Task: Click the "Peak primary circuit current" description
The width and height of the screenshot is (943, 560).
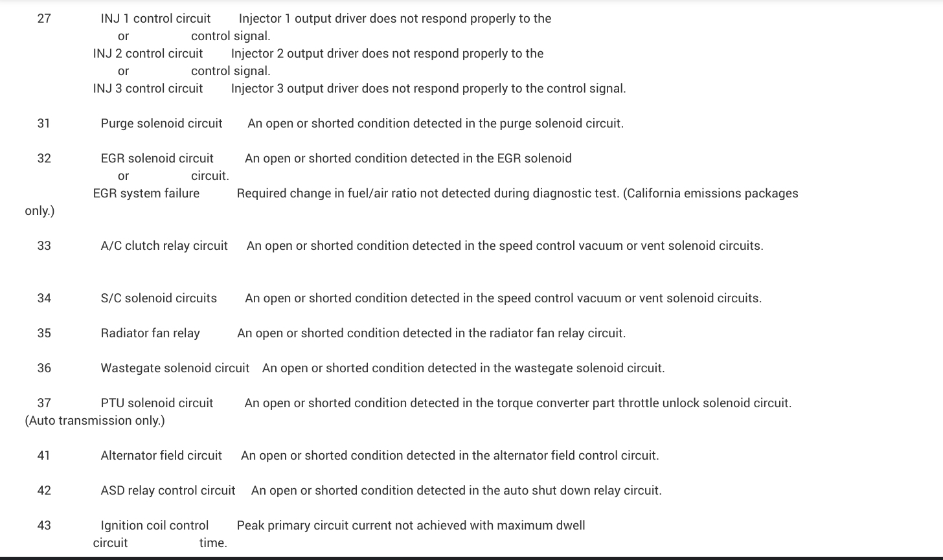Action: (x=411, y=526)
